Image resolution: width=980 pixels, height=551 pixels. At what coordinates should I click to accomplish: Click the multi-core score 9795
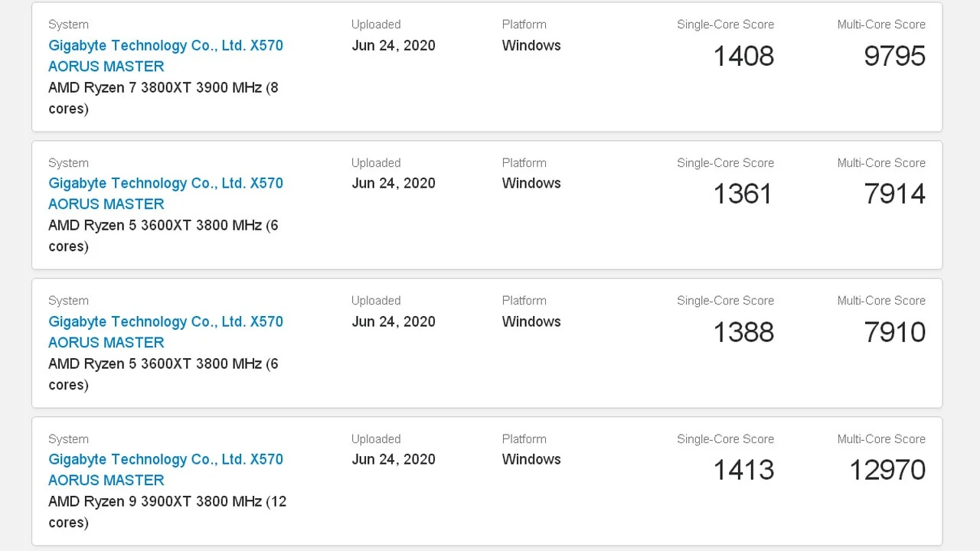click(x=894, y=56)
